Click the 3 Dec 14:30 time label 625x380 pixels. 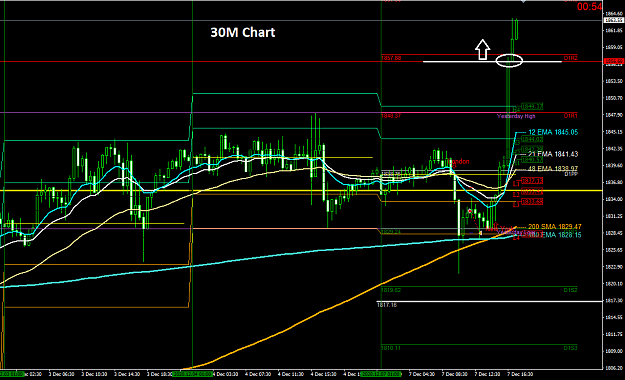point(127,374)
